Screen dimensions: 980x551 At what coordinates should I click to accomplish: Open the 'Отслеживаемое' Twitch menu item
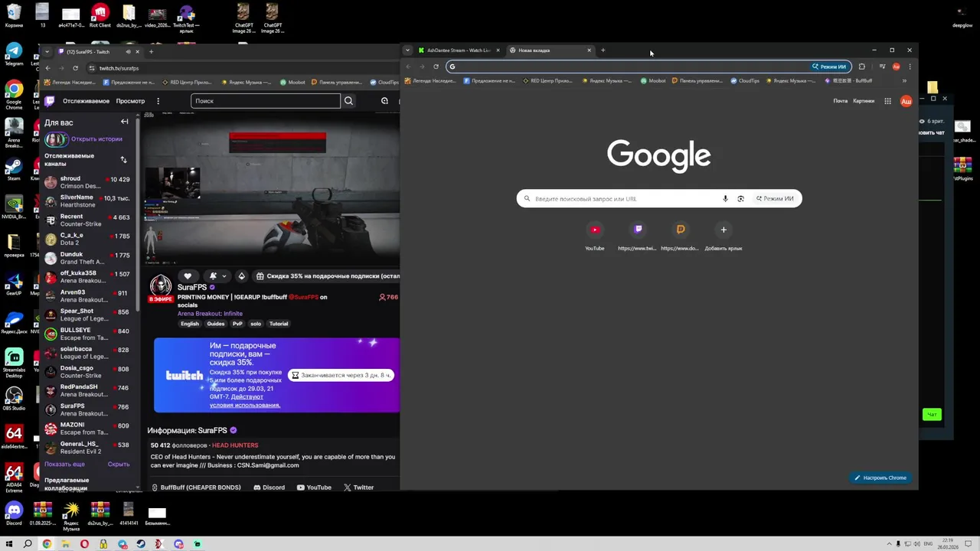pos(86,101)
